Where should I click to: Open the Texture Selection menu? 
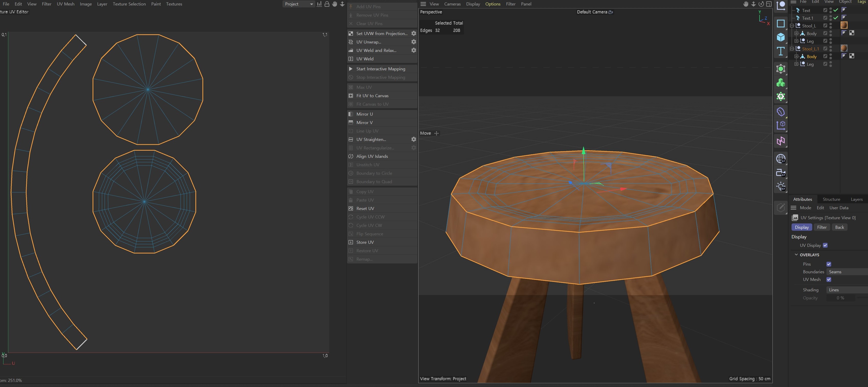click(129, 4)
